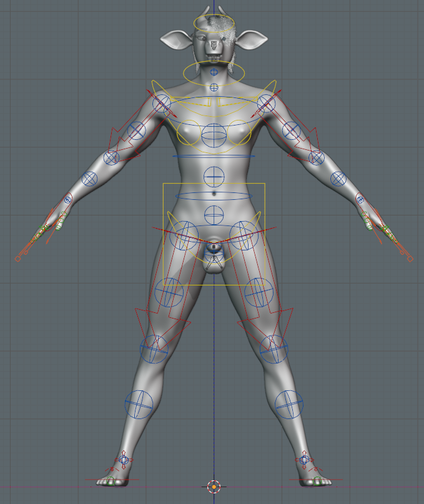Select the blue forearm sphere on screen-left
Image resolution: width=424 pixels, height=504 pixels.
[x=89, y=179]
